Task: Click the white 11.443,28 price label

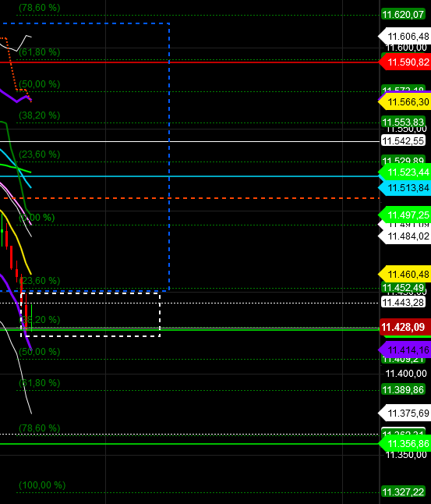Action: [403, 302]
